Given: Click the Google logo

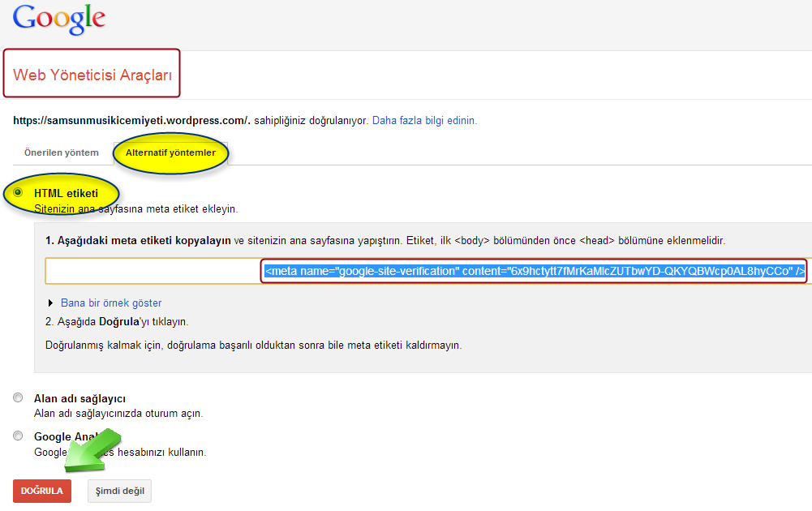Looking at the screenshot, I should coord(59,19).
